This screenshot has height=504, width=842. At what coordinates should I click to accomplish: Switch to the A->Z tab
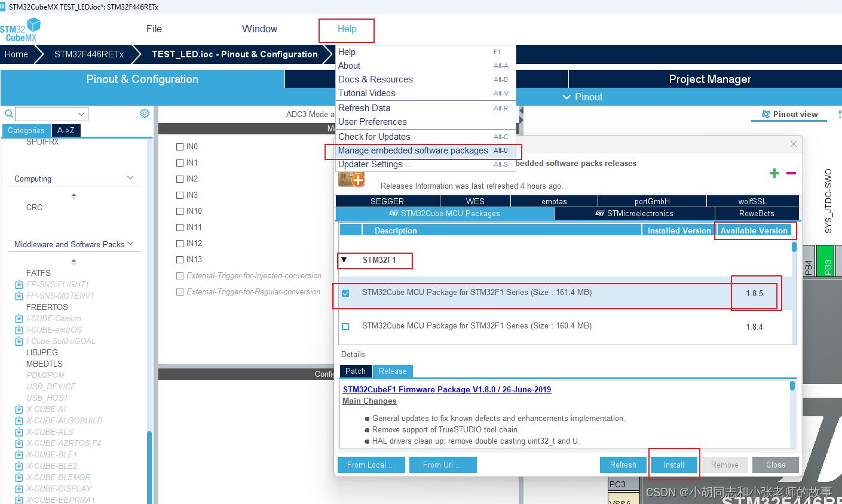click(66, 130)
